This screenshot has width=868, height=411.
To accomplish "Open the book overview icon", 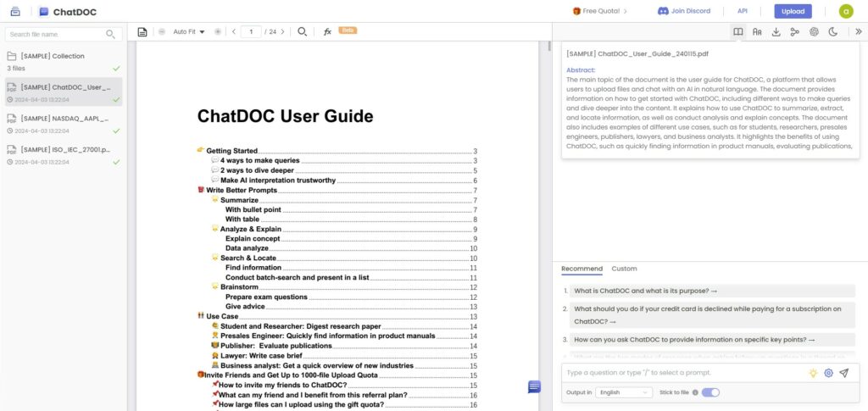I will (x=738, y=32).
